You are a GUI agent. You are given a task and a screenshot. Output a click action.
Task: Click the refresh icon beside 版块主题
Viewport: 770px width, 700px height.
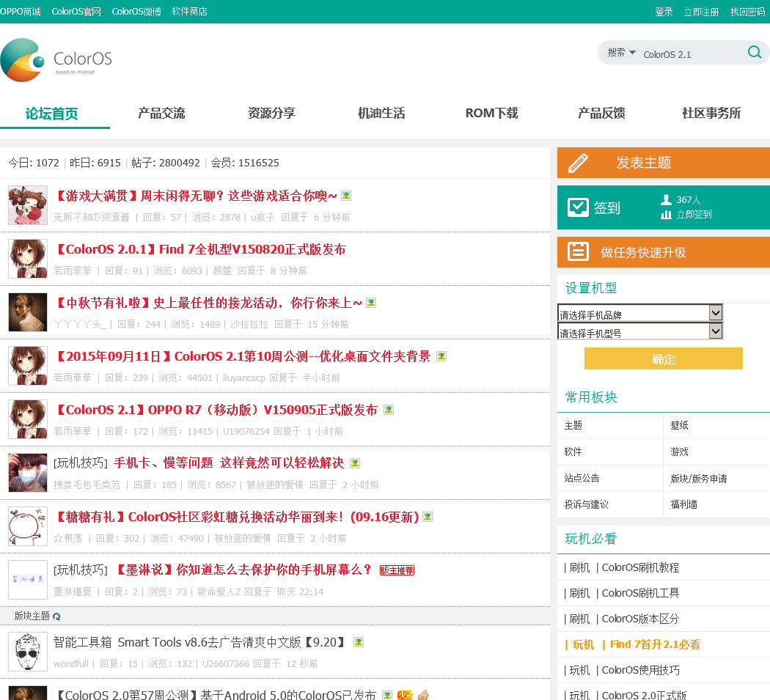coord(56,616)
